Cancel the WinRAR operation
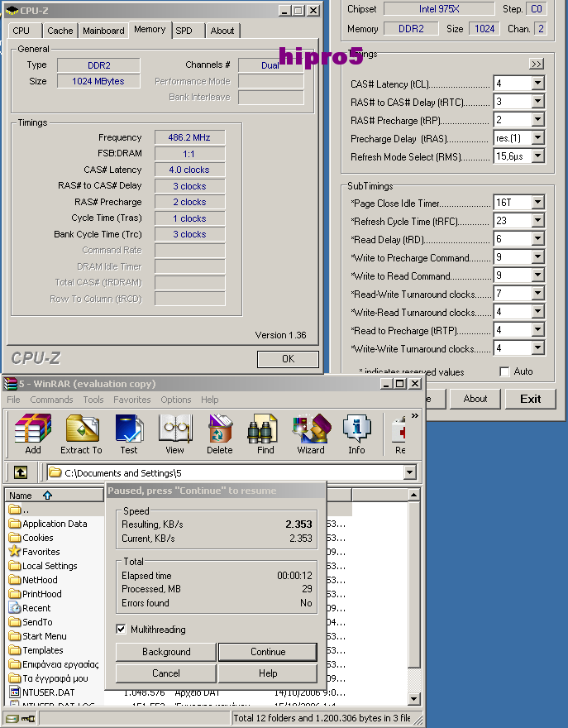 point(166,673)
